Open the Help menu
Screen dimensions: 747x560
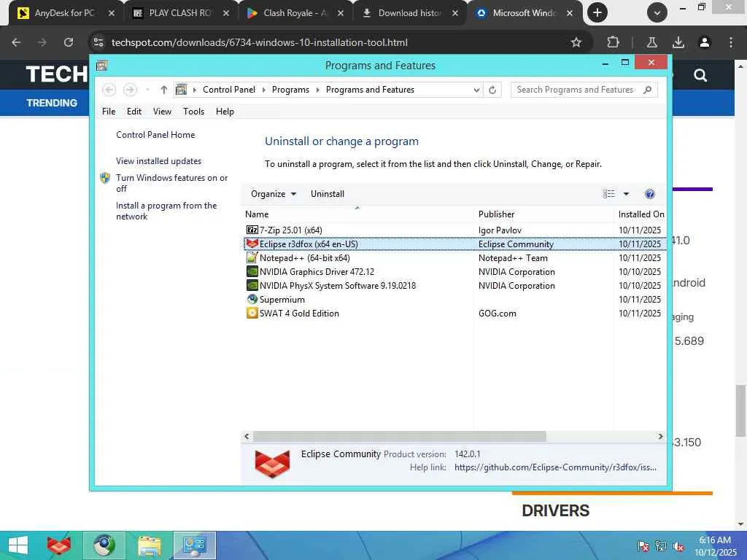(x=225, y=112)
